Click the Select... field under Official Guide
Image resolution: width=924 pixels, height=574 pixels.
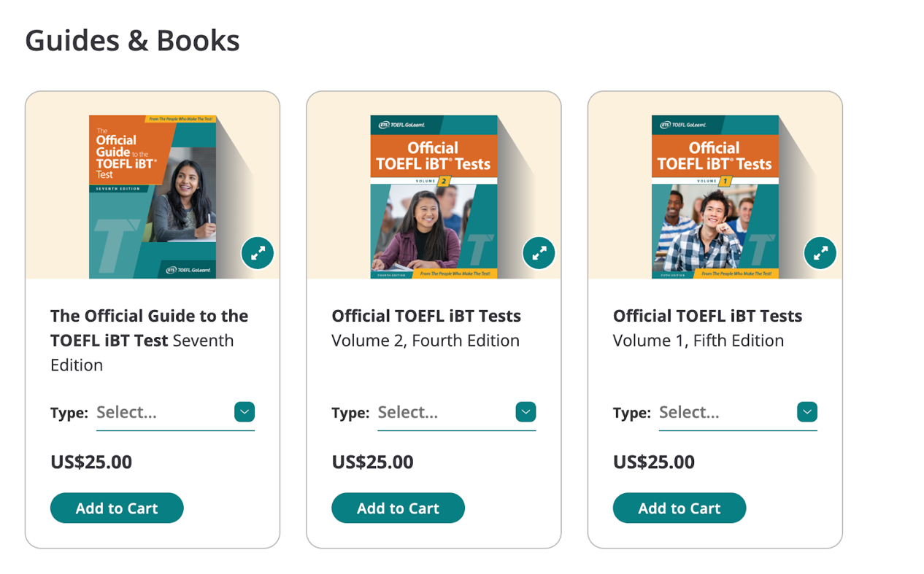[162, 412]
